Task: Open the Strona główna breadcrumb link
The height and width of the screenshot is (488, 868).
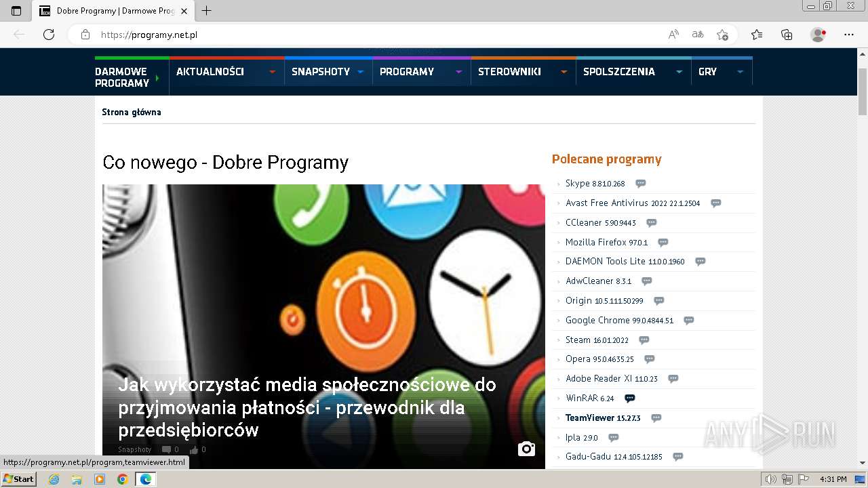Action: click(132, 113)
